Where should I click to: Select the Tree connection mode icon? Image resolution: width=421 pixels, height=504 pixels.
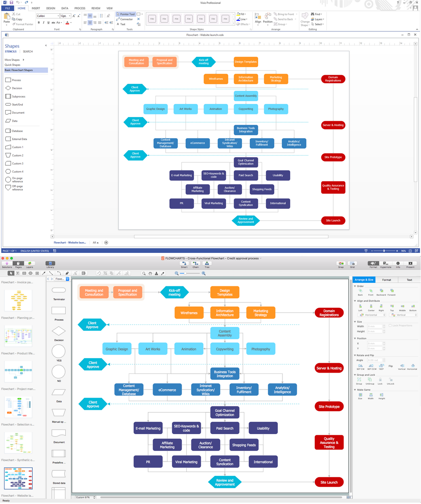pyautogui.click(x=207, y=263)
